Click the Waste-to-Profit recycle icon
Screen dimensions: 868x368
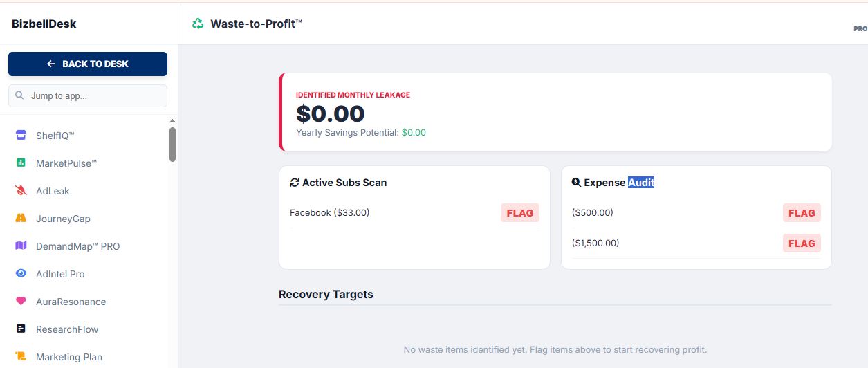[198, 24]
